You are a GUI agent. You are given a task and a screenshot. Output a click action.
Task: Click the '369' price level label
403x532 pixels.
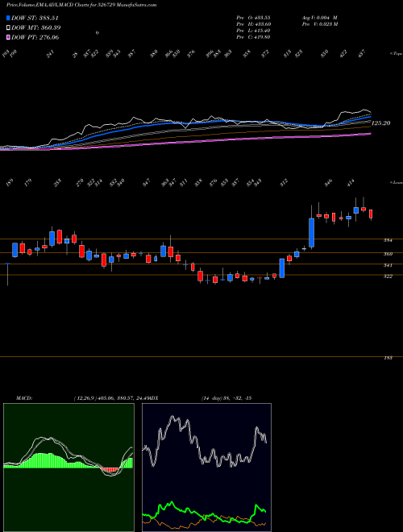388,254
